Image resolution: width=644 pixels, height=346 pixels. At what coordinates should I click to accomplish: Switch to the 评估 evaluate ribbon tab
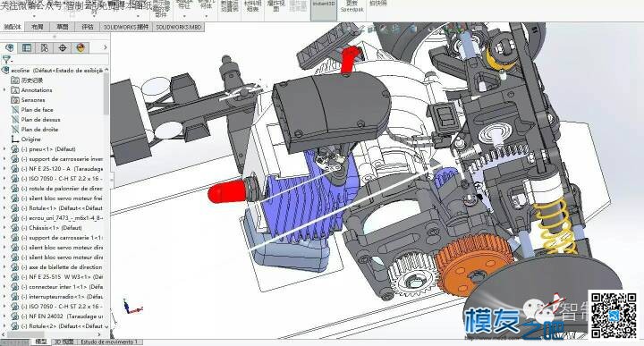[x=88, y=27]
